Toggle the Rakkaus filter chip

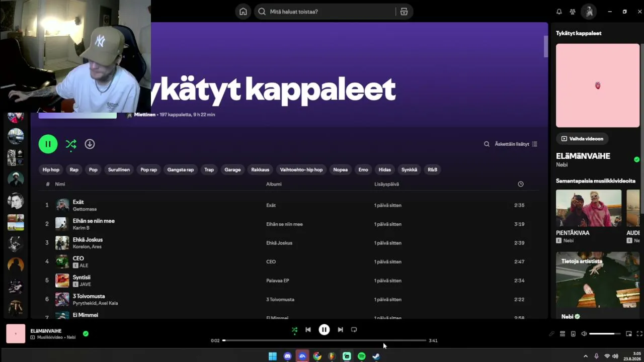[260, 170]
